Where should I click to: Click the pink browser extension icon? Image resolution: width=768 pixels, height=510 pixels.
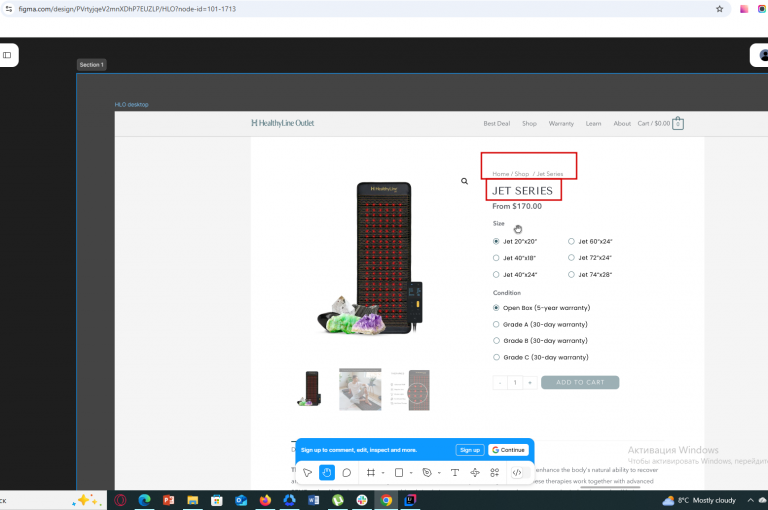coord(744,9)
